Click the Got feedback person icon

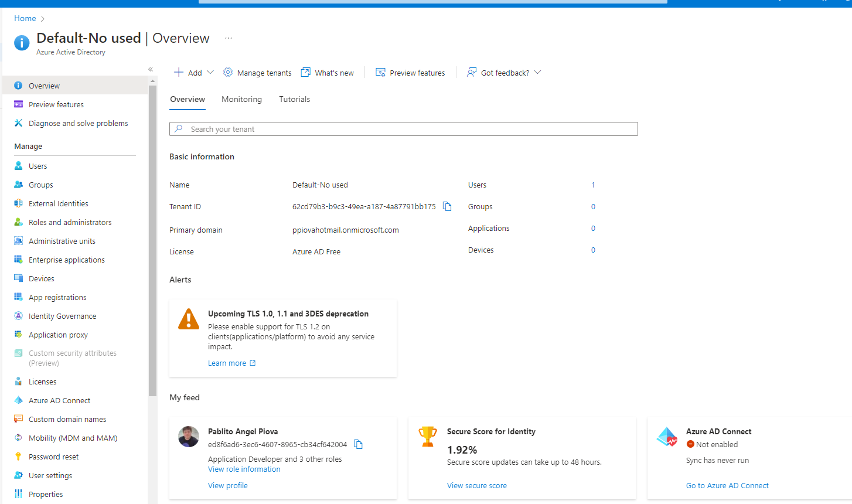[x=472, y=72]
